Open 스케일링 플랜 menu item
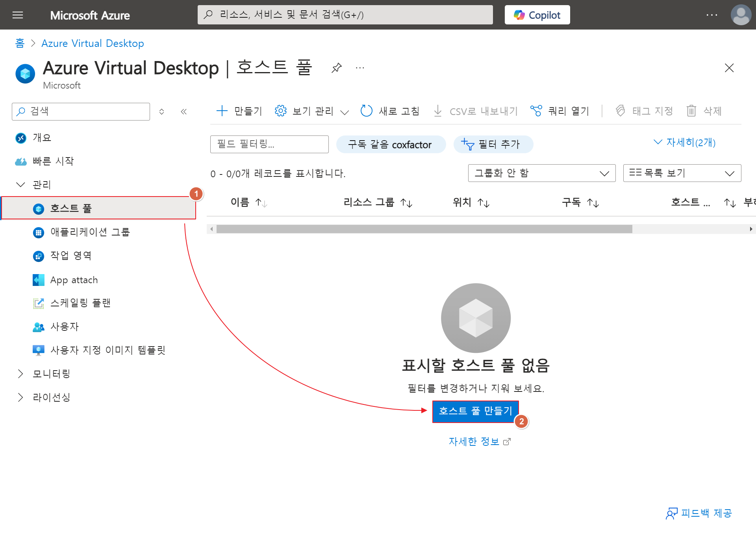This screenshot has height=536, width=756. (80, 303)
